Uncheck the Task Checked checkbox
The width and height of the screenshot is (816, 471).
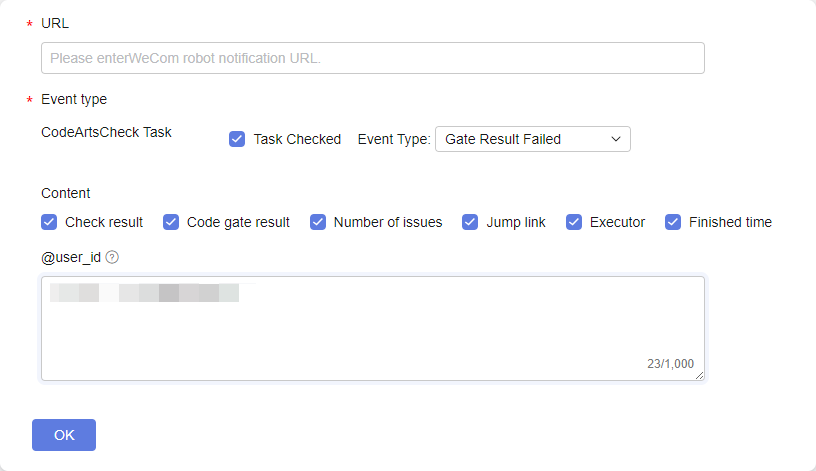click(x=237, y=139)
